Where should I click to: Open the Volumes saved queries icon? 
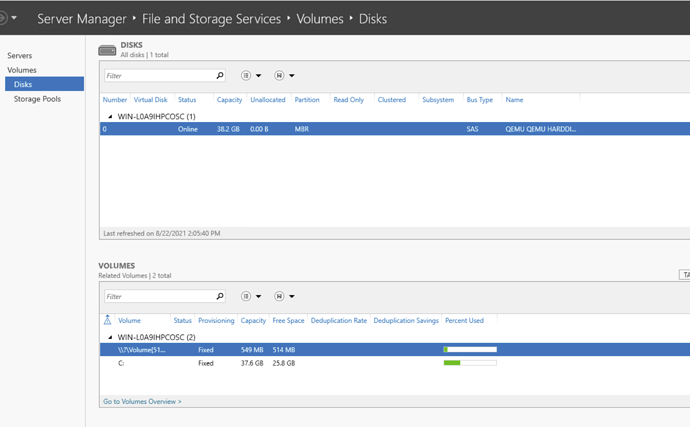tap(280, 296)
